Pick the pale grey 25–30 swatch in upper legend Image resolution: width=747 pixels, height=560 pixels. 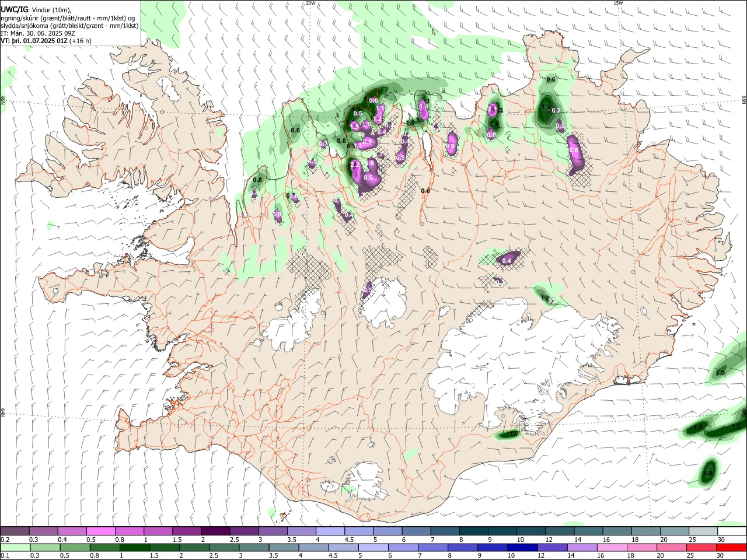(703, 531)
